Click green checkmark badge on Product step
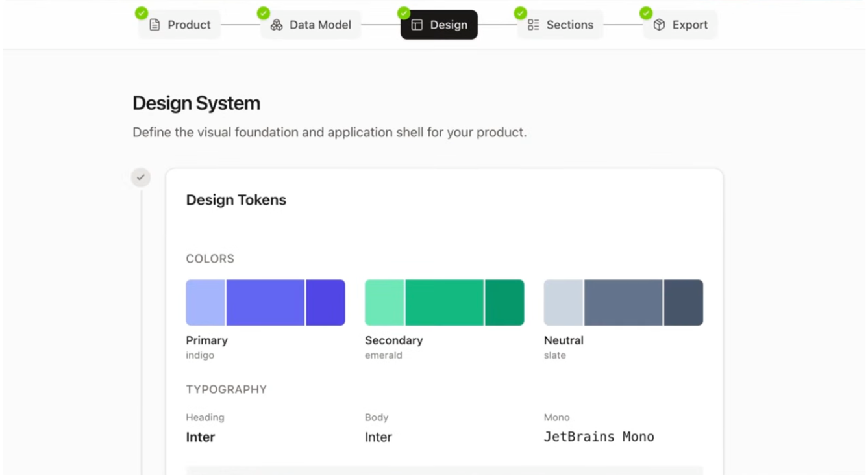 (141, 13)
